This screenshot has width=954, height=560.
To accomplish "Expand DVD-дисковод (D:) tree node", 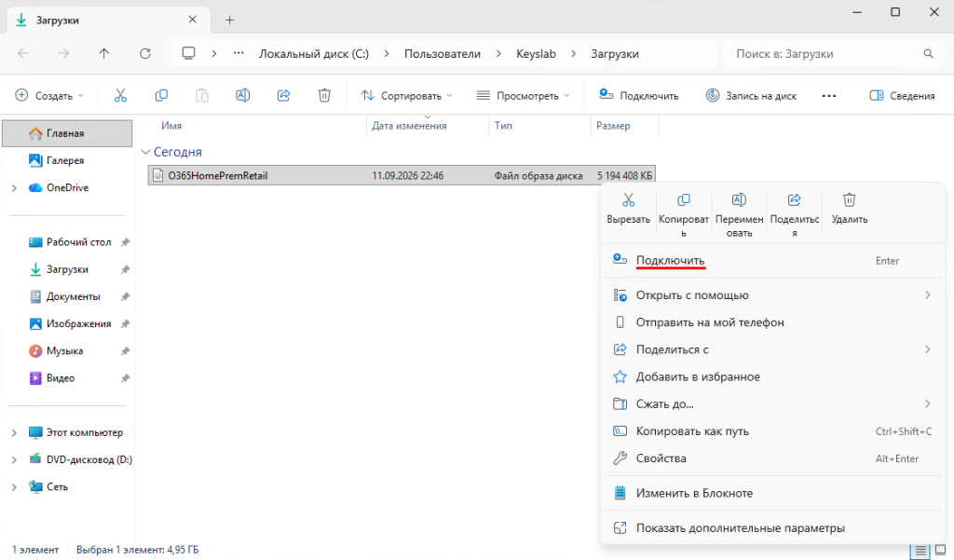I will click(x=13, y=460).
